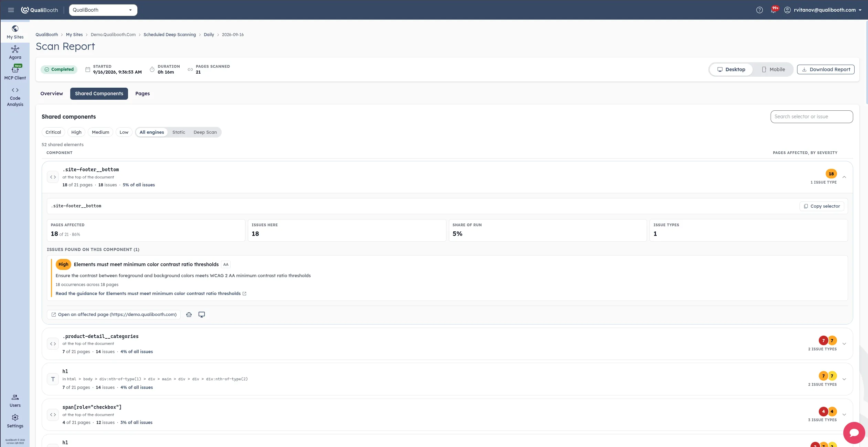Click the robot icon next to affected page
Screen dimensions: 868x447
(x=189, y=315)
